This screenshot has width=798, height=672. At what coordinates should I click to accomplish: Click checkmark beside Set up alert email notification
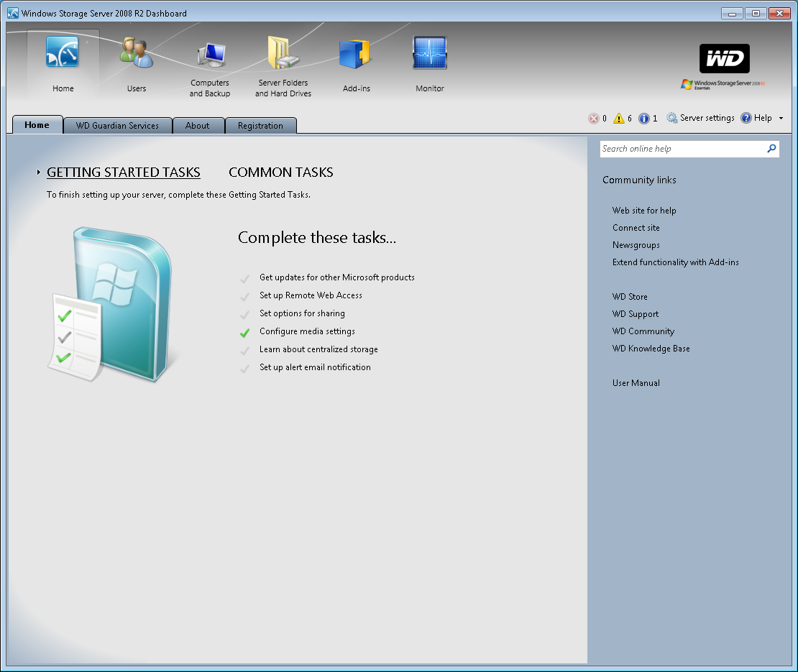pos(245,369)
